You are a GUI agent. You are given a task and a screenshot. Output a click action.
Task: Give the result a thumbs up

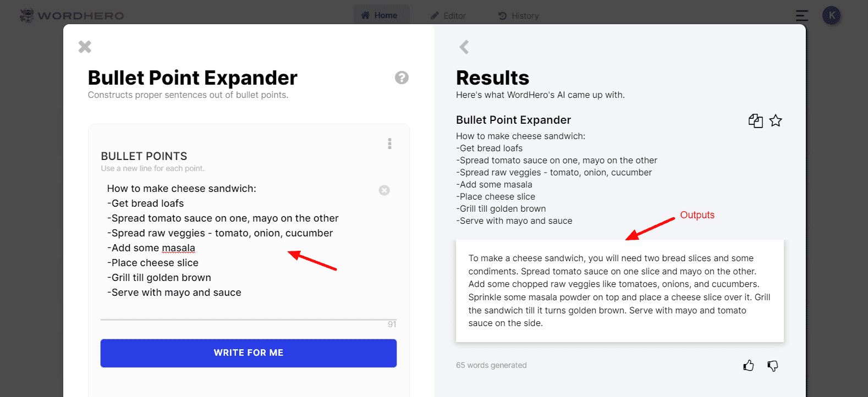point(749,366)
